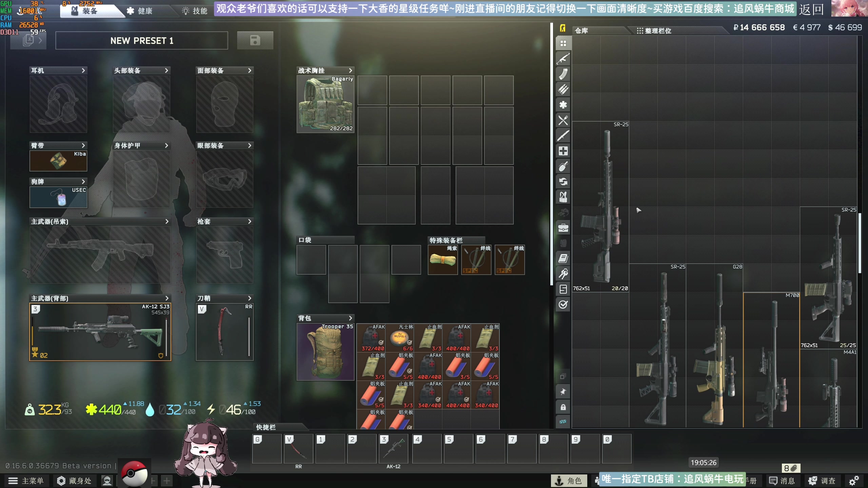Filter stash by weapons rifle icon
This screenshot has height=488, width=868.
click(x=563, y=59)
